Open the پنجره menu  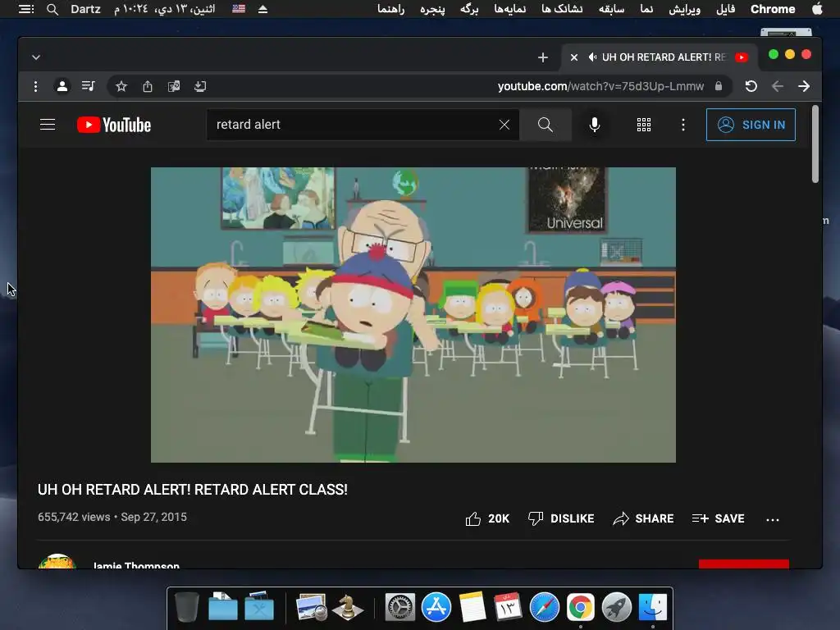(432, 9)
